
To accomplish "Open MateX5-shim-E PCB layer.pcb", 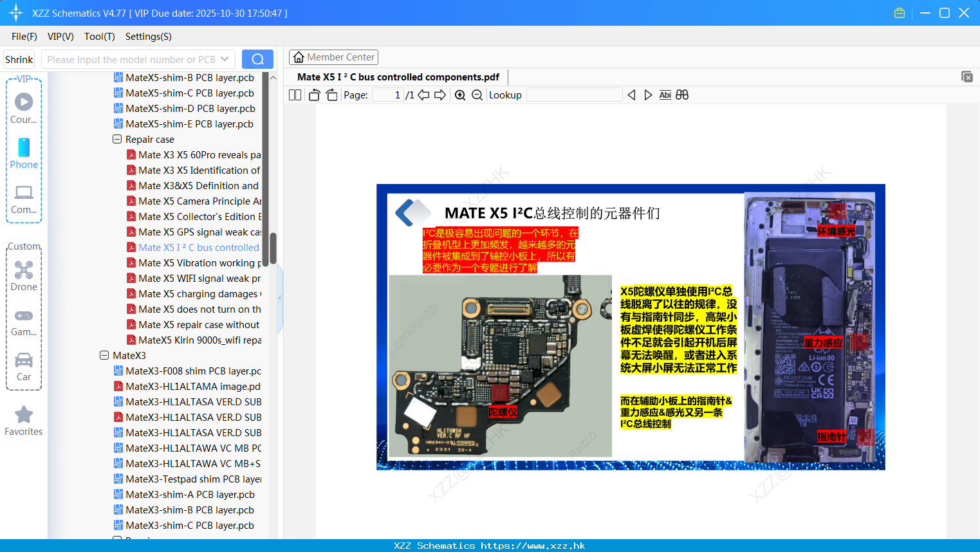I will 183,124.
